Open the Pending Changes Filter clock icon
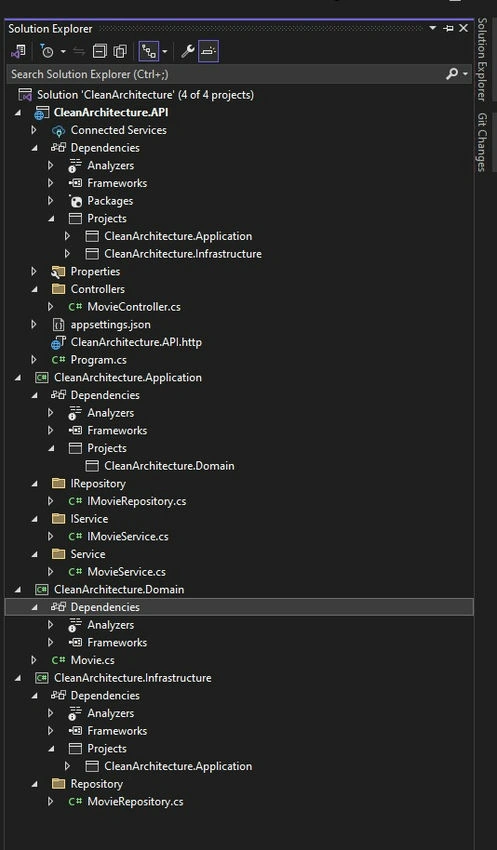 click(47, 51)
